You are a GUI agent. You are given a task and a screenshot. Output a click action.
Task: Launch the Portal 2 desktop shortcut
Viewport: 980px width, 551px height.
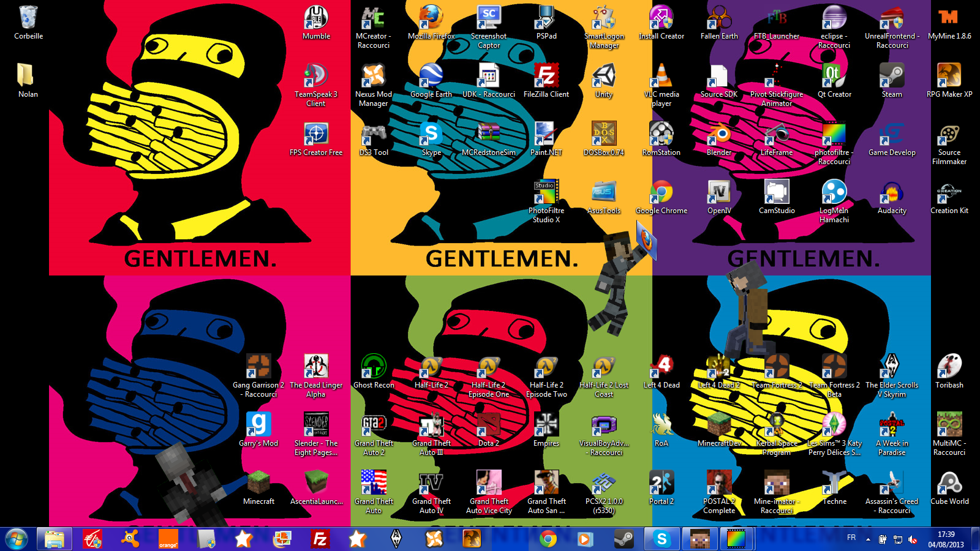point(661,485)
